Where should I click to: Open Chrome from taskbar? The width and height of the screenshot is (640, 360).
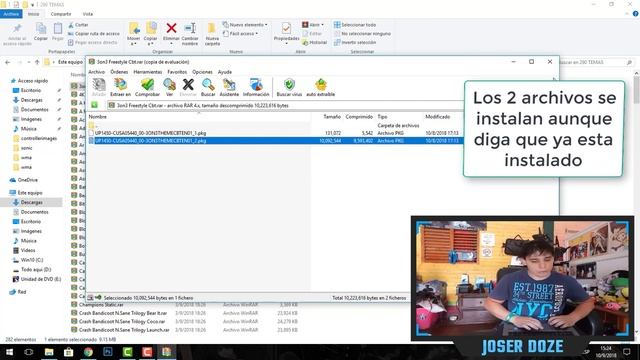pos(88,352)
